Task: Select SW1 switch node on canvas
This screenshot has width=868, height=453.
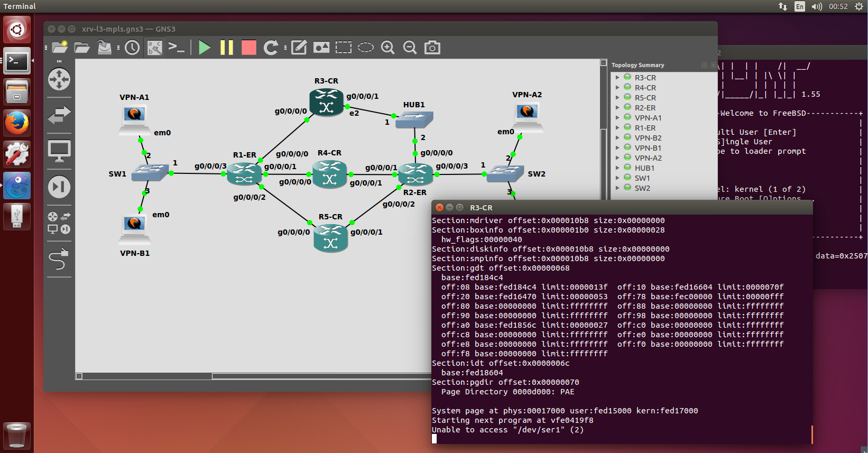Action: tap(150, 172)
